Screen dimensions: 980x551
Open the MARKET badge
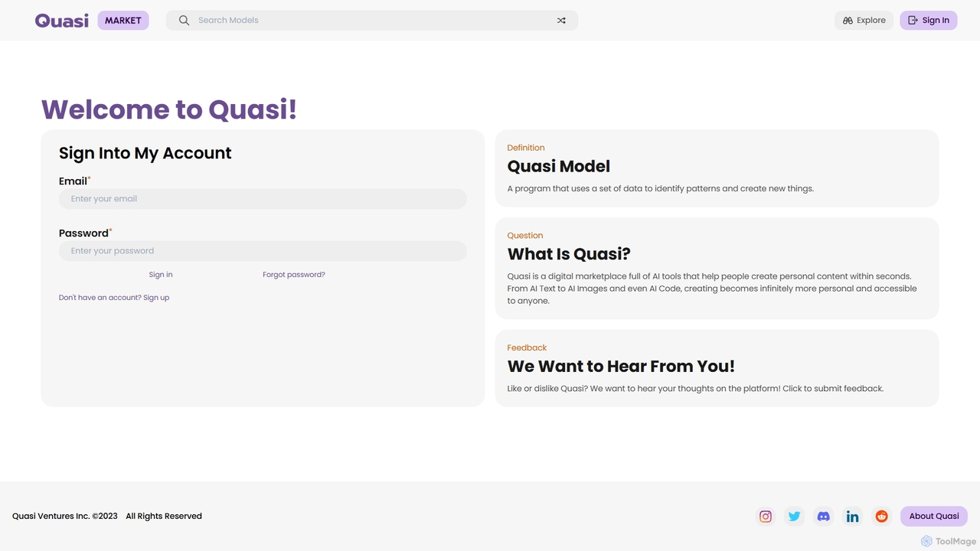tap(123, 21)
